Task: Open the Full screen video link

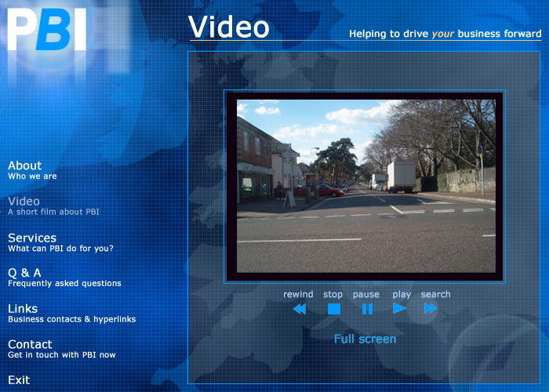Action: (365, 339)
